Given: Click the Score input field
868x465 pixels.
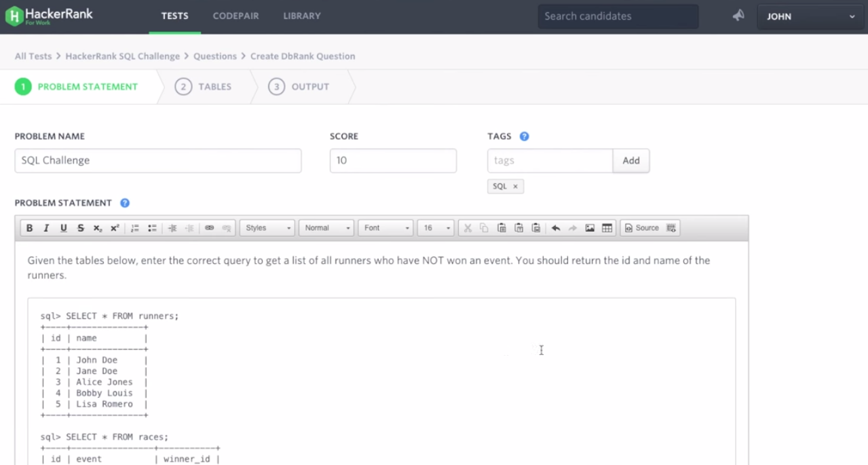Looking at the screenshot, I should tap(393, 161).
